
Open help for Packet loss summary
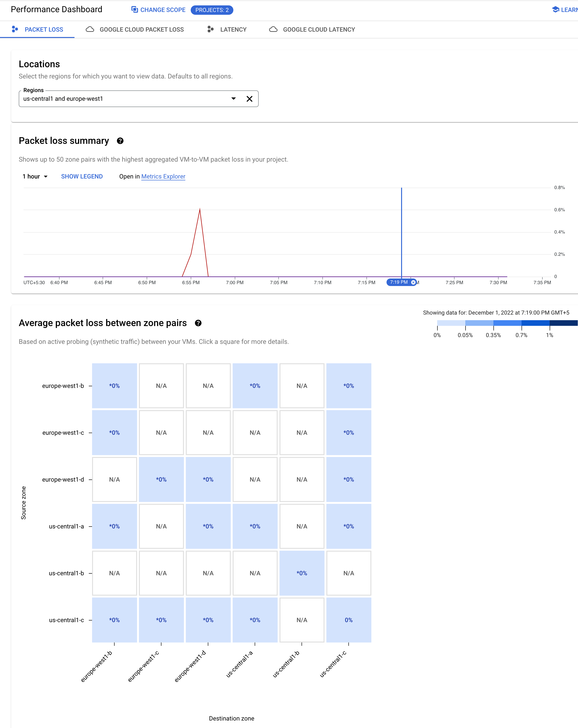(x=120, y=141)
